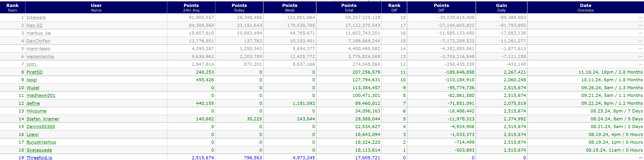Open the Dennis50300 user link
This screenshot has width=644, height=160.
[x=41, y=127]
